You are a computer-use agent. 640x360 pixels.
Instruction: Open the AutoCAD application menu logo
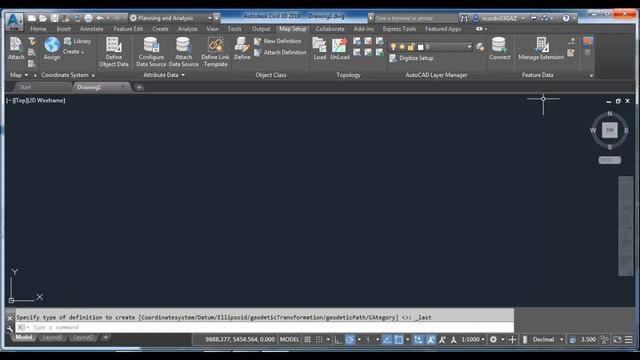[13, 21]
